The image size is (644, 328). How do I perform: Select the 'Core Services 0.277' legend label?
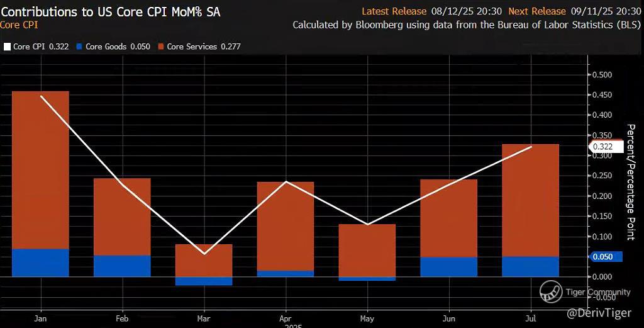(204, 47)
